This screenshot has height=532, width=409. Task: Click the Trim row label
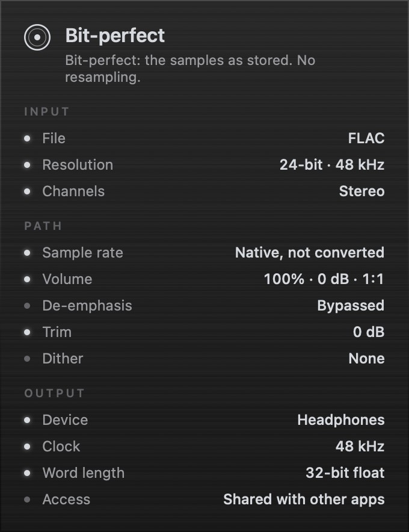[x=57, y=332]
